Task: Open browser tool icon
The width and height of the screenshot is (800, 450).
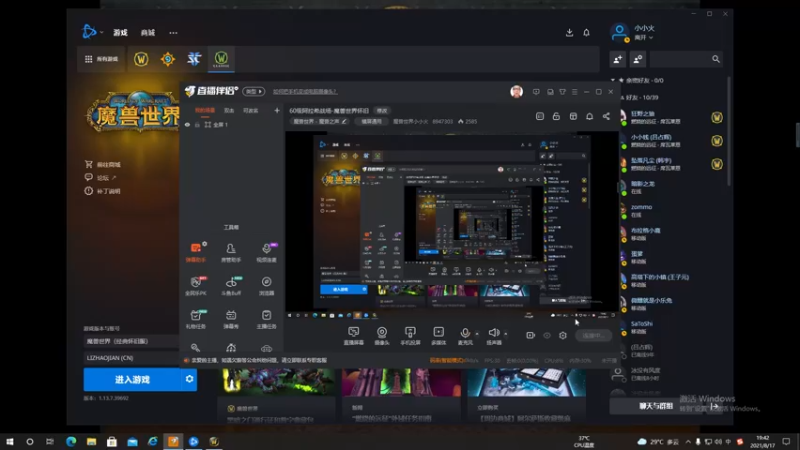Action: click(266, 286)
